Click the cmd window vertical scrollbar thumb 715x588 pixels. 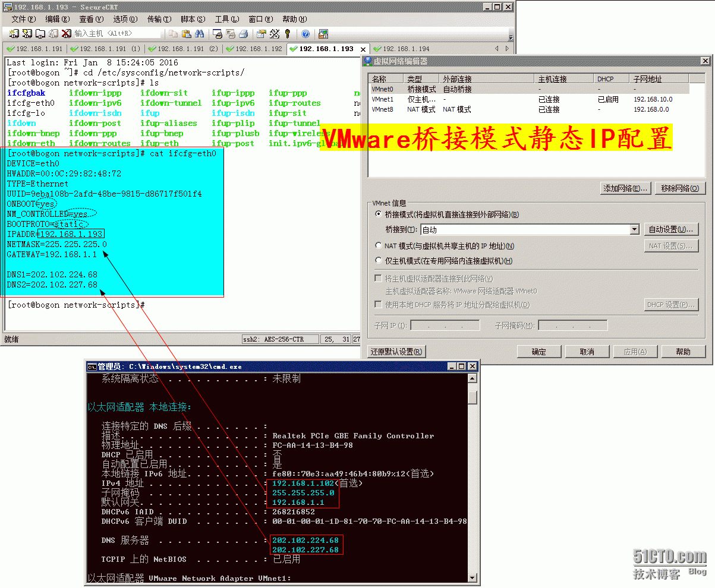pyautogui.click(x=473, y=397)
